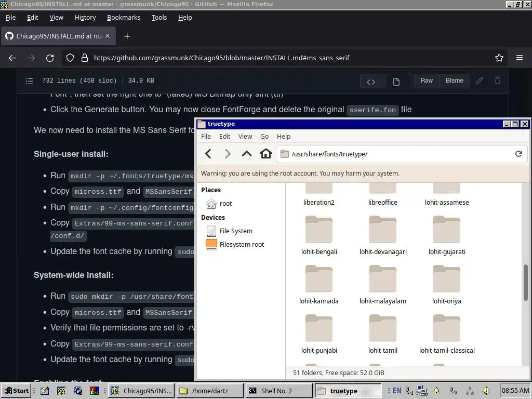
Task: Click the taskbar clock 08:55 AM
Action: pyautogui.click(x=515, y=391)
